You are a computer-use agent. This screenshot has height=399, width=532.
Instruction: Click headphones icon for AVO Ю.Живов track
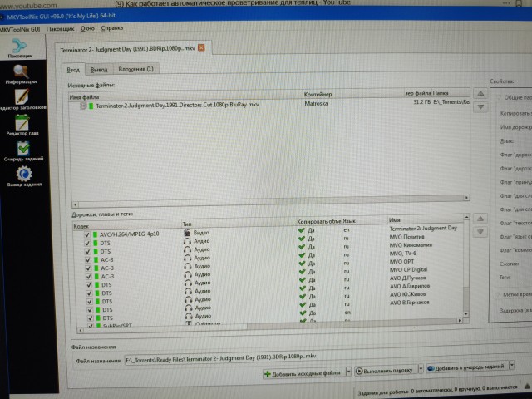point(189,299)
